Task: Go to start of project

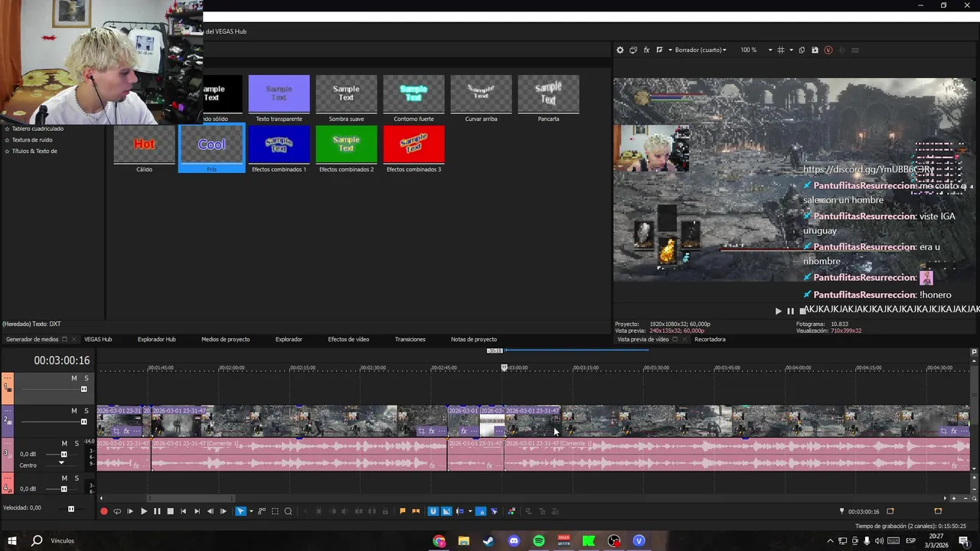Action: pos(183,511)
